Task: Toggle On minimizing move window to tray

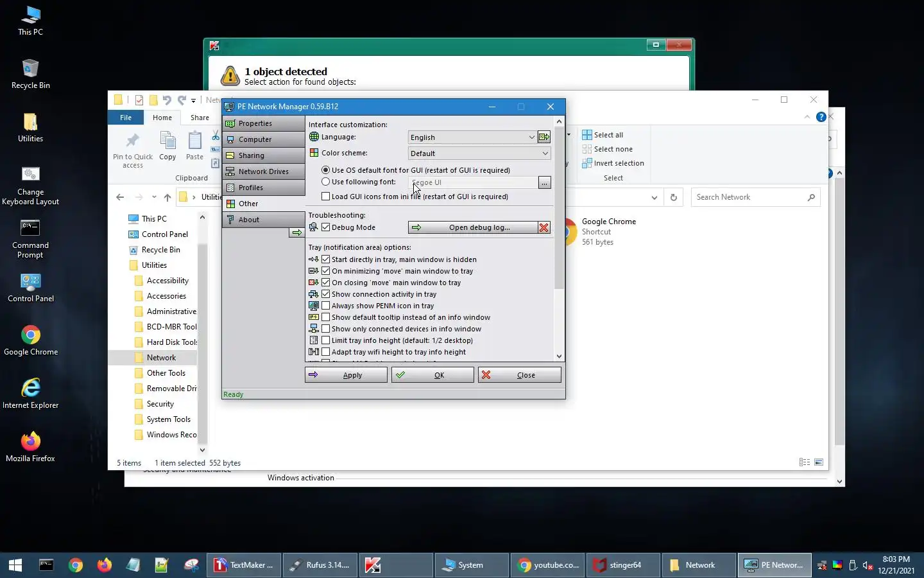Action: tap(326, 271)
